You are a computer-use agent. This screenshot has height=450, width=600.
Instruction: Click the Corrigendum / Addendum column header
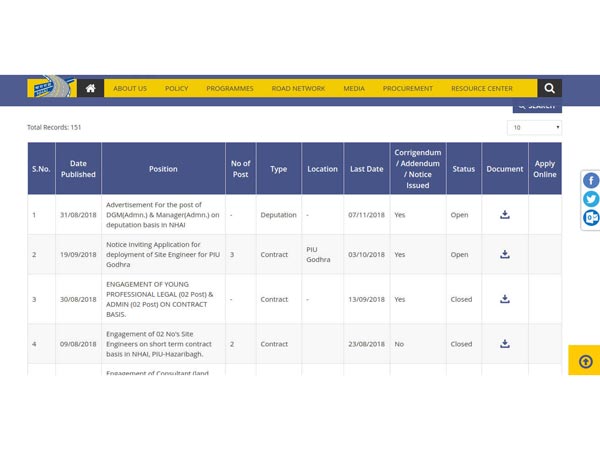pyautogui.click(x=418, y=169)
